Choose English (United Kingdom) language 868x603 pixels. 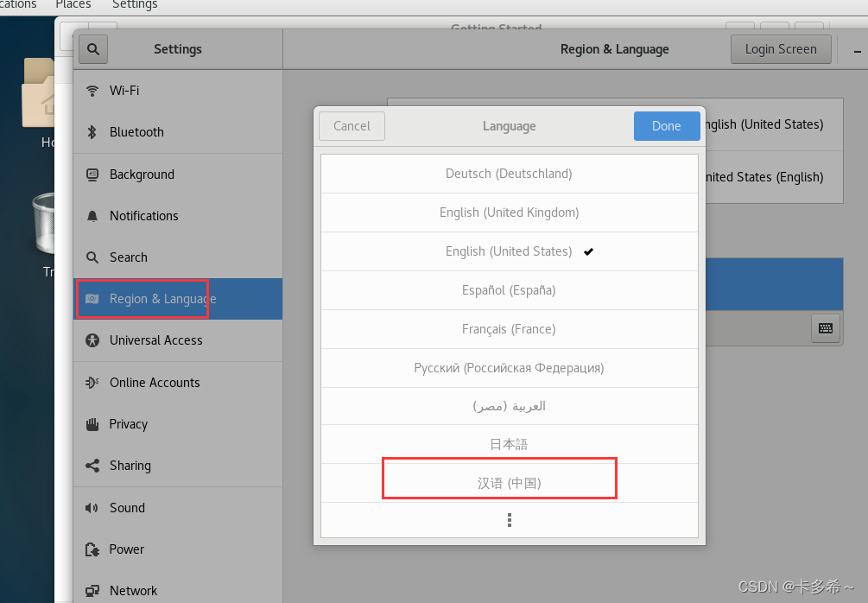click(x=510, y=213)
